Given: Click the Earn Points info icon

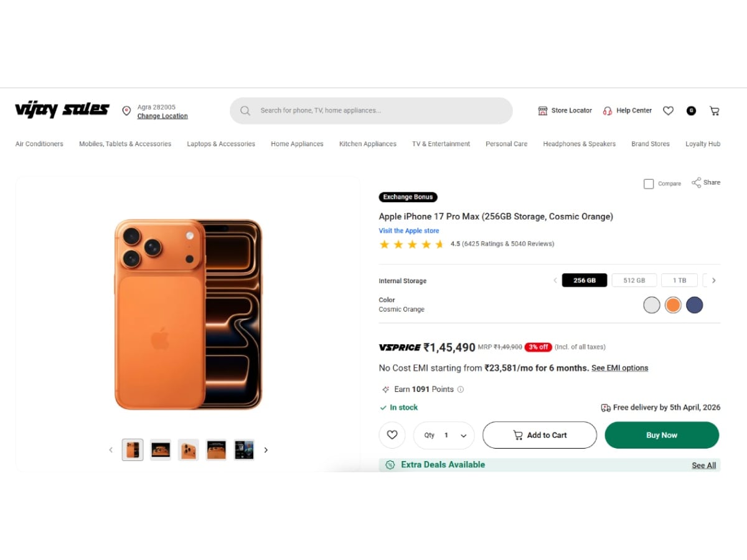Looking at the screenshot, I should coord(461,390).
